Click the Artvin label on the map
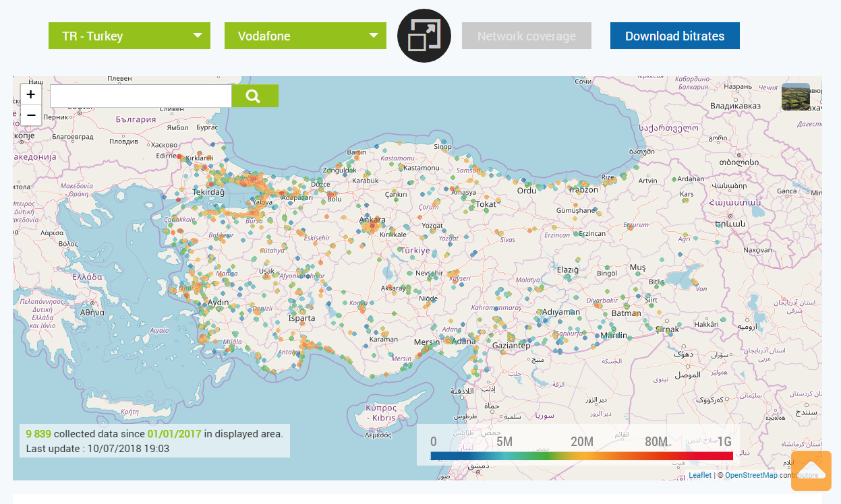Viewport: 841px width, 504px height. (647, 181)
